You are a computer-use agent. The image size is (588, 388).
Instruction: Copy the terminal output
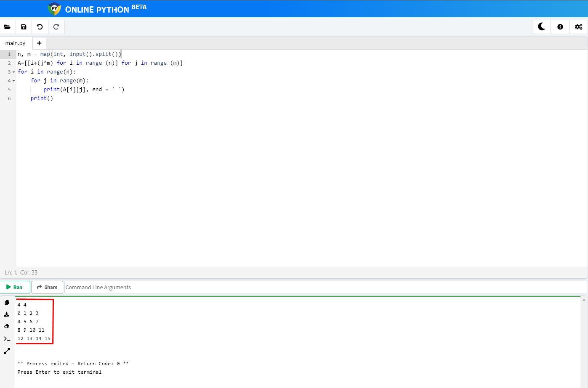(x=7, y=302)
